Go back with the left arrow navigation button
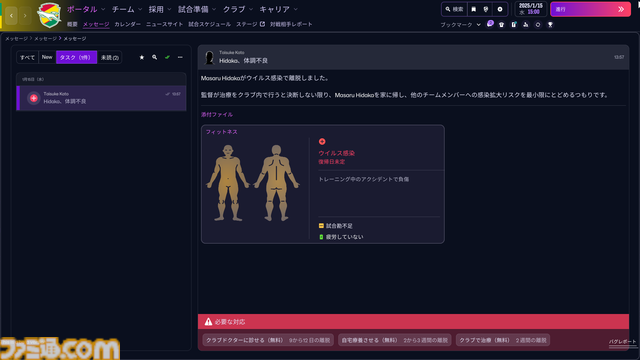 (x=11, y=16)
